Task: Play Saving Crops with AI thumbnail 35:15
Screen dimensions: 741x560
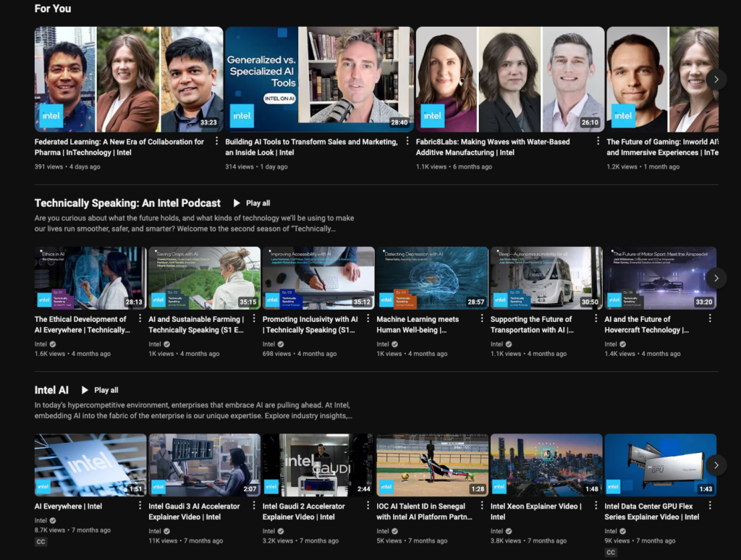Action: click(204, 278)
